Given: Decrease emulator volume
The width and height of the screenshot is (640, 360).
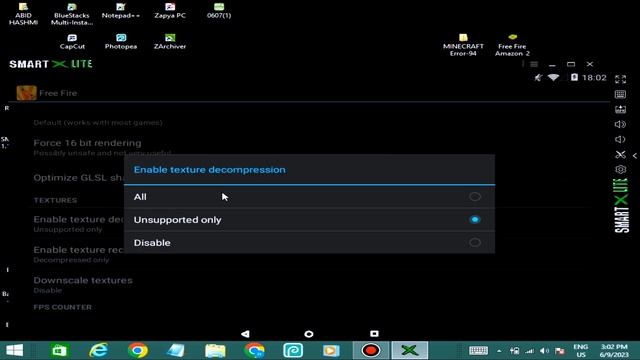Looking at the screenshot, I should 620,139.
